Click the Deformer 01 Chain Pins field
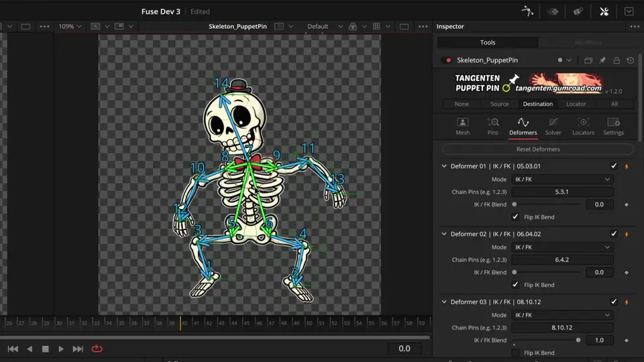Screen dimensions: 644x362 click(x=562, y=192)
